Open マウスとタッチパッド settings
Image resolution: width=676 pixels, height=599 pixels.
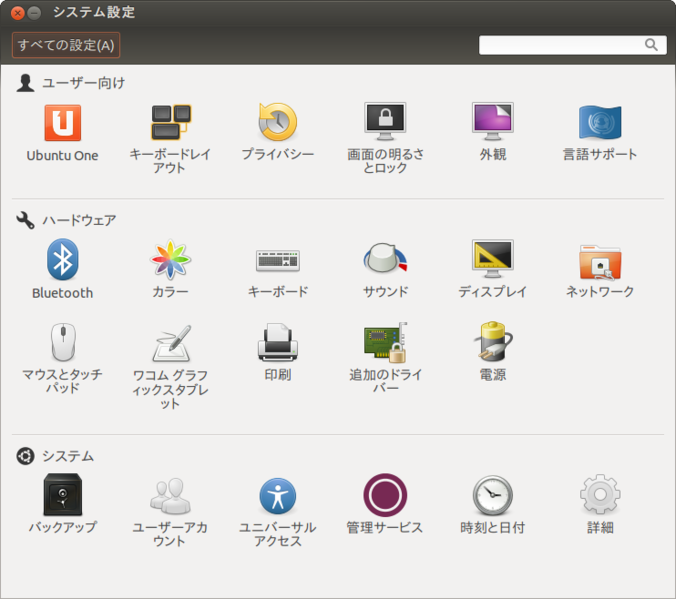pos(62,344)
